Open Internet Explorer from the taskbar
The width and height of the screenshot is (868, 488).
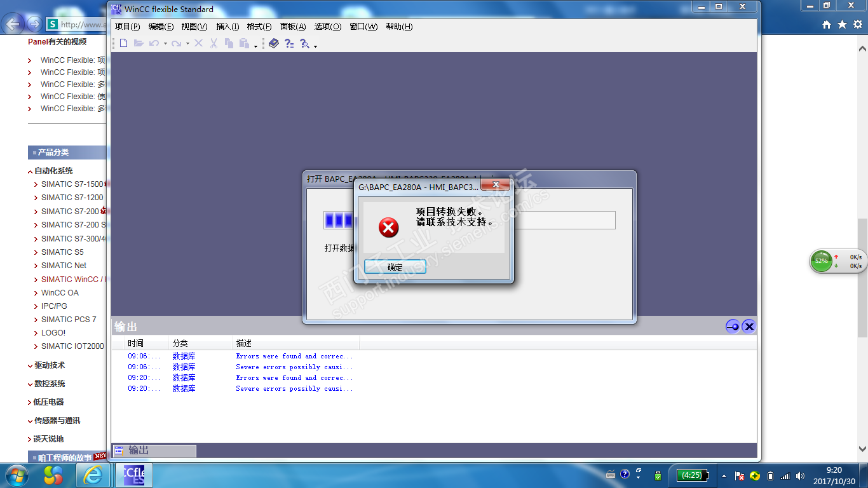pos(93,475)
